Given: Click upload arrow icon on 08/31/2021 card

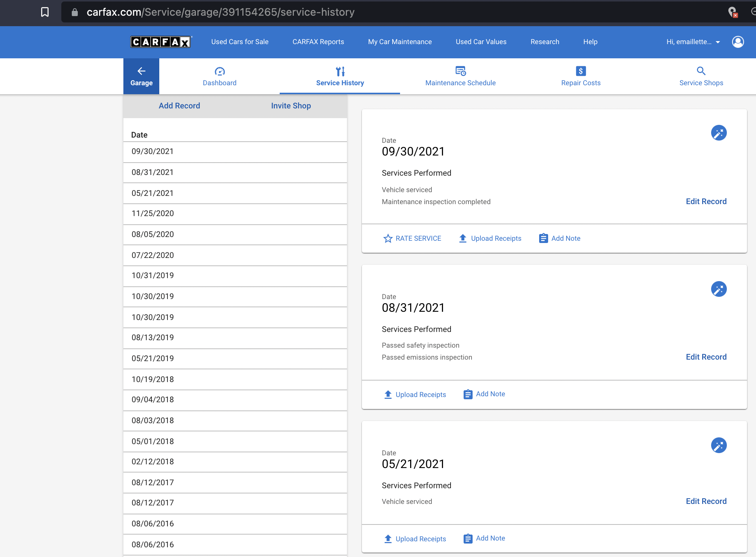Looking at the screenshot, I should (x=388, y=395).
